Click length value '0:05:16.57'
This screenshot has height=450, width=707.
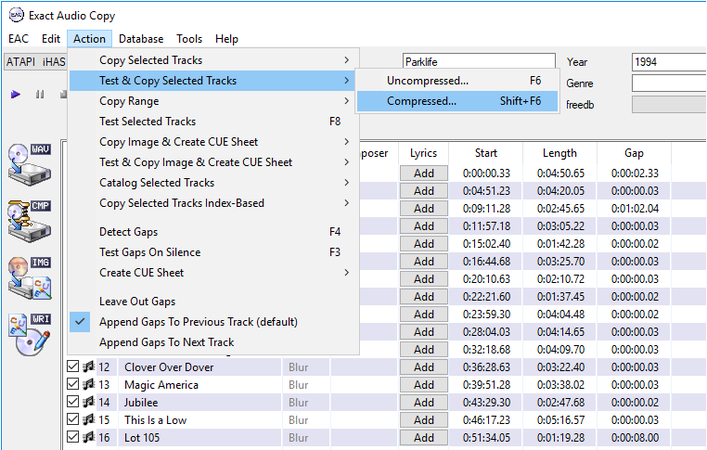561,420
